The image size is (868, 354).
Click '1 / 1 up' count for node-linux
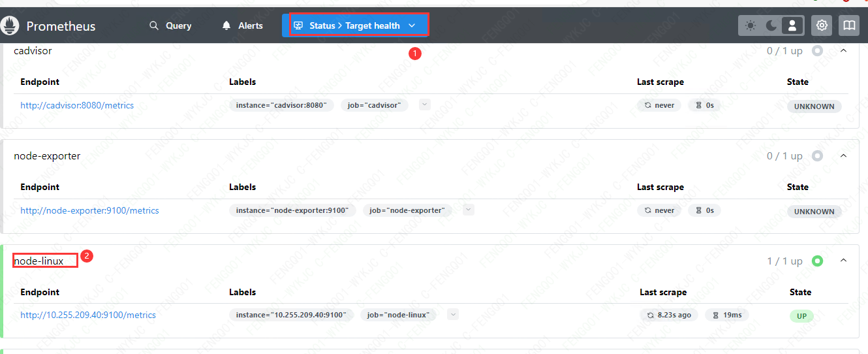tap(784, 261)
